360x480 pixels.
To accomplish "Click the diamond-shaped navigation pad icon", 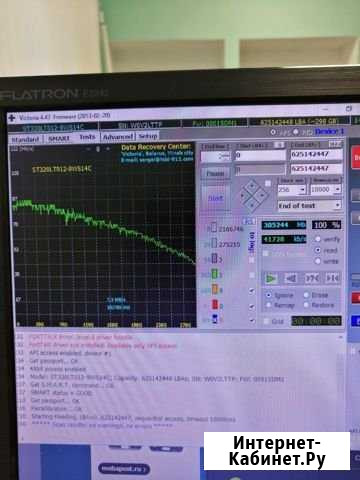I will 252,195.
